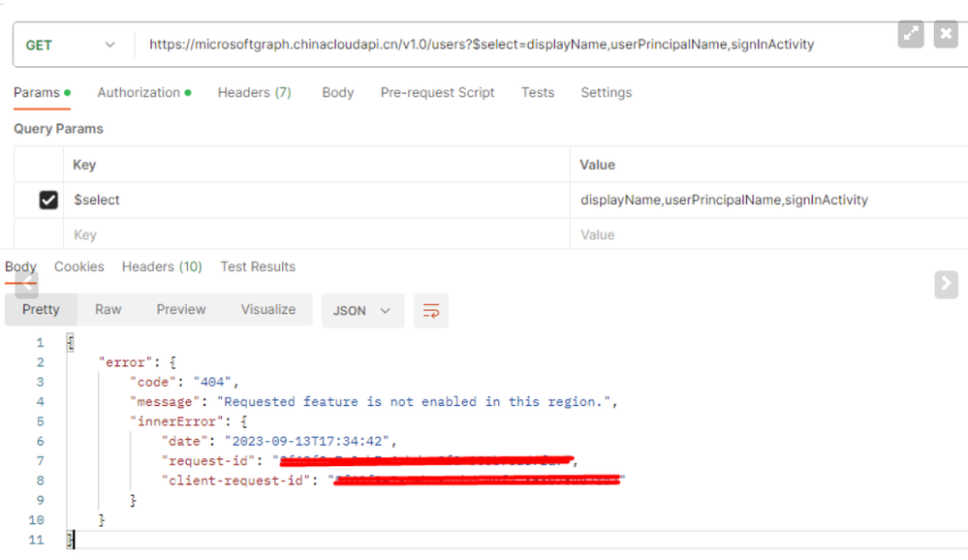Click the Key column header
This screenshot has height=560, width=968.
point(84,165)
